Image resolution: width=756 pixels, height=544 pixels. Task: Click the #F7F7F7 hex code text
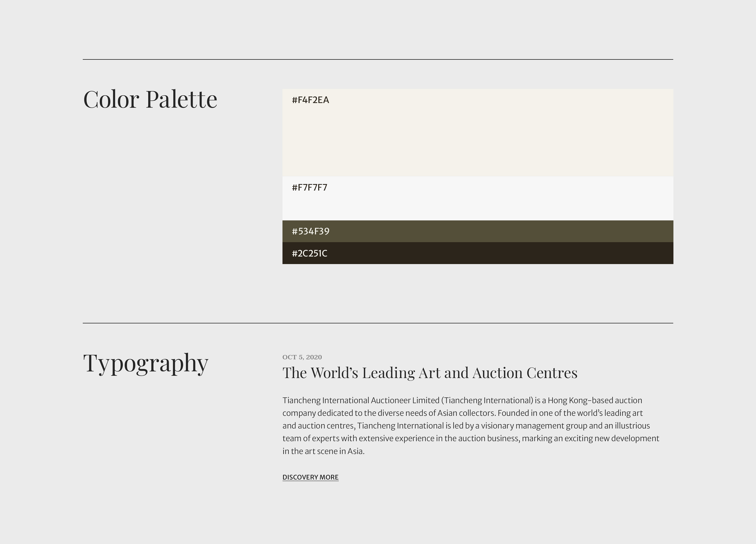tap(309, 188)
